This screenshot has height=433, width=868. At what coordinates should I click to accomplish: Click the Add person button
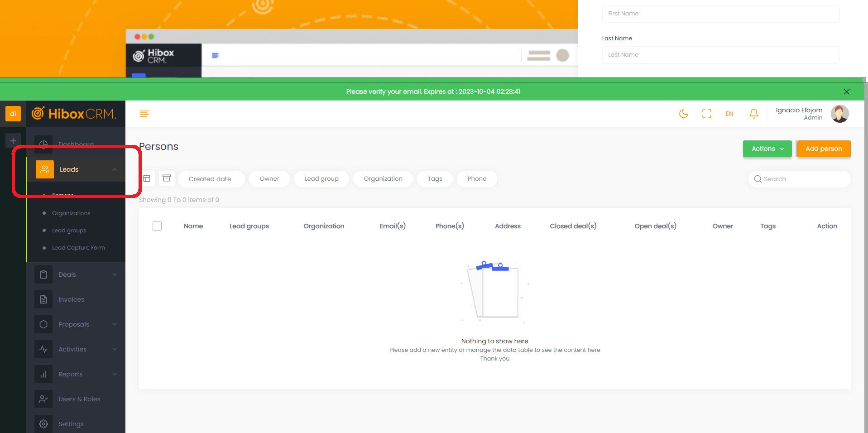coord(824,149)
